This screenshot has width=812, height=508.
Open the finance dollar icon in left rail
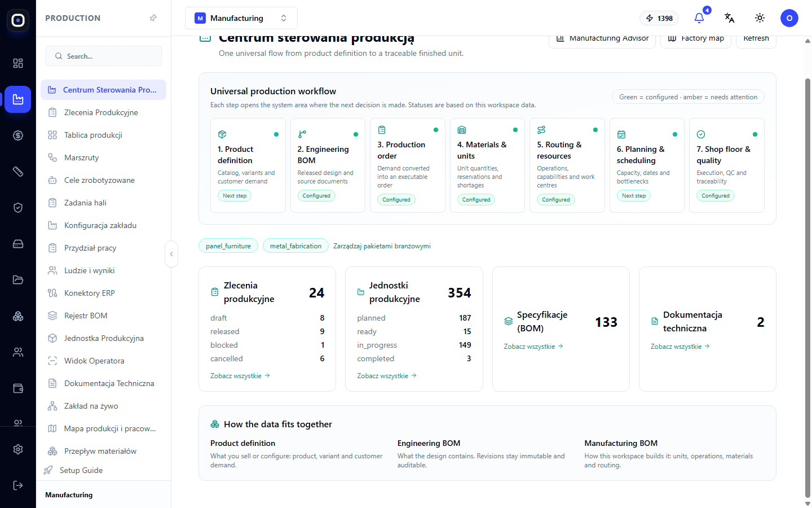point(18,135)
